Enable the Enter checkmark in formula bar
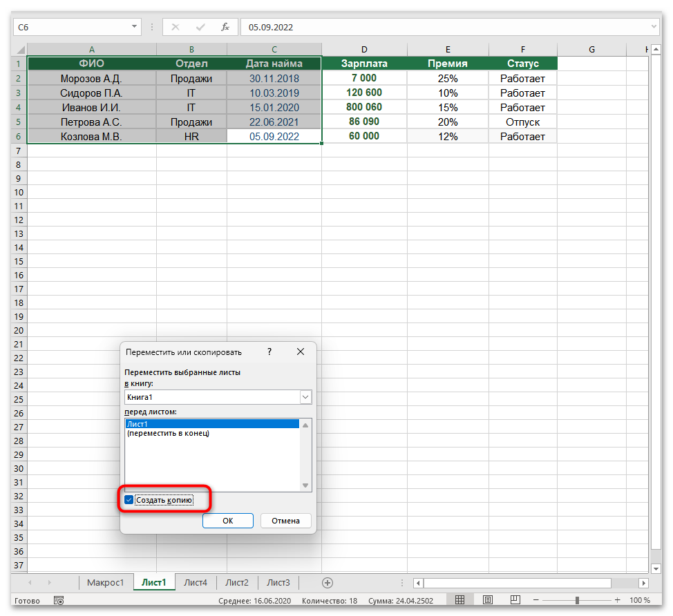The image size is (673, 616). [x=201, y=27]
